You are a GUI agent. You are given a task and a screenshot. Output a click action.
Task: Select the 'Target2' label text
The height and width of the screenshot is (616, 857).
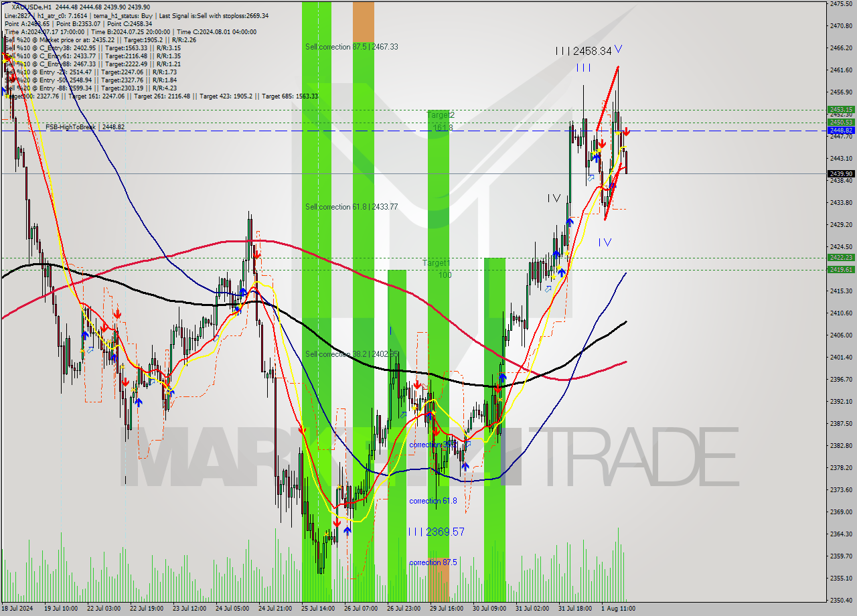pos(441,115)
